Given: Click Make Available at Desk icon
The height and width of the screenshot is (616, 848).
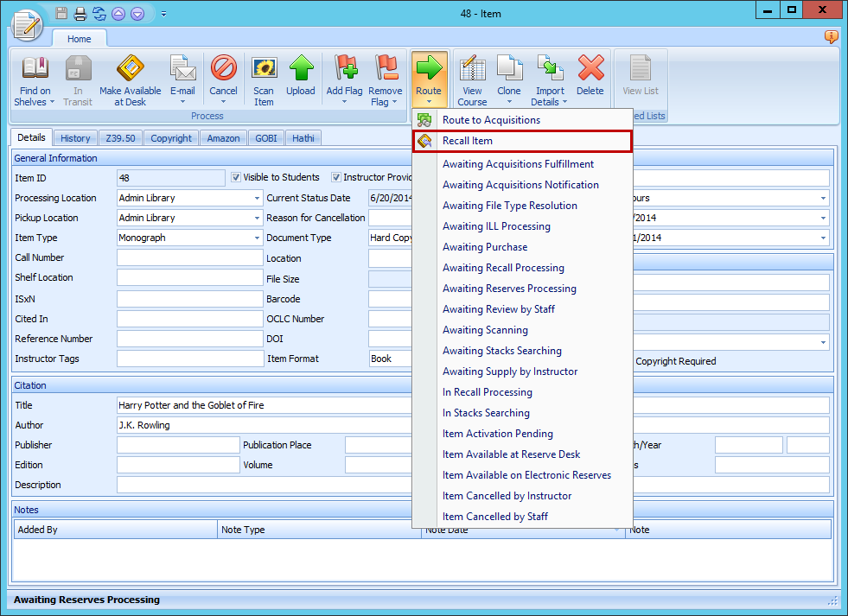Looking at the screenshot, I should (130, 69).
